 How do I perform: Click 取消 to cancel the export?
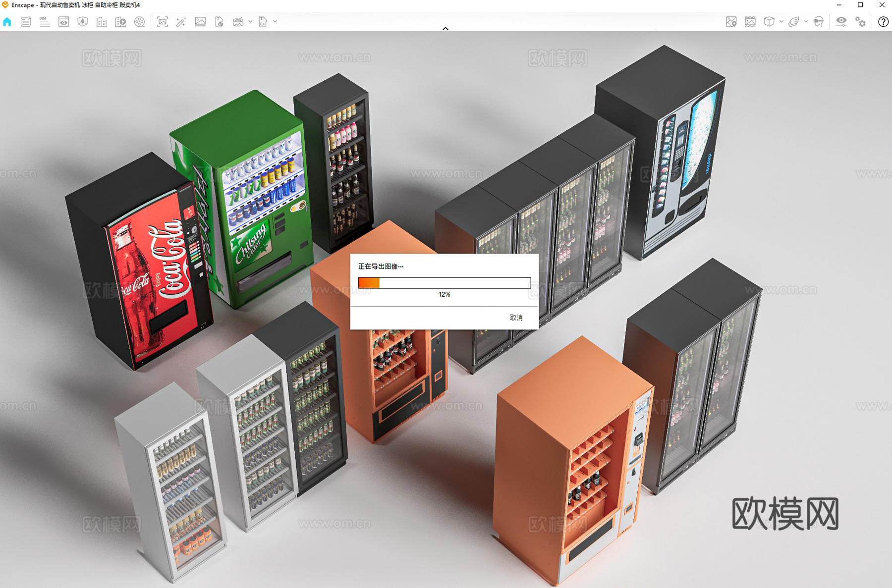tap(516, 318)
